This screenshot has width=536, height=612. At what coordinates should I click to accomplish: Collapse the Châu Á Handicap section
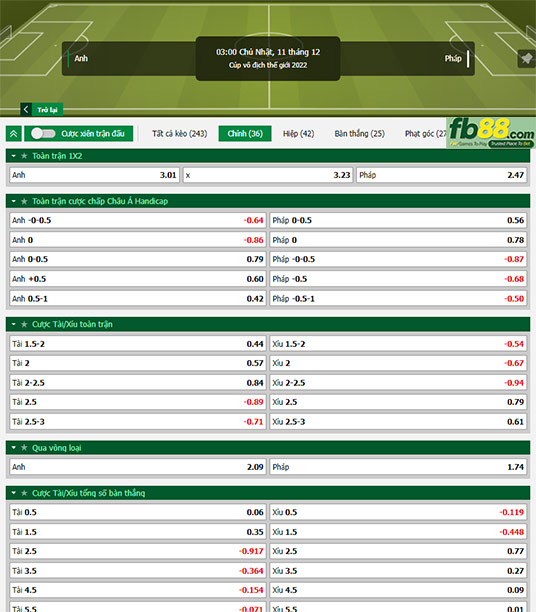tap(14, 201)
